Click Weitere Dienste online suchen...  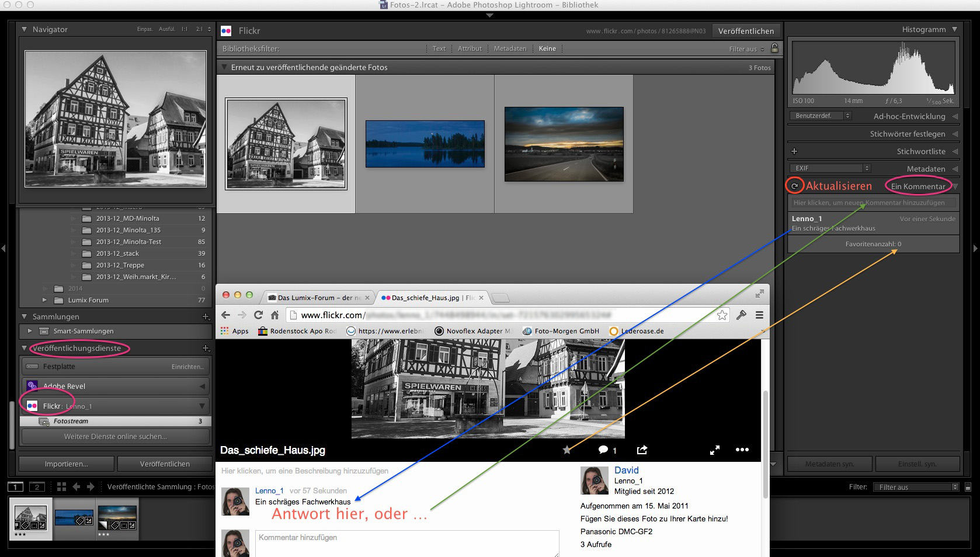click(x=116, y=436)
